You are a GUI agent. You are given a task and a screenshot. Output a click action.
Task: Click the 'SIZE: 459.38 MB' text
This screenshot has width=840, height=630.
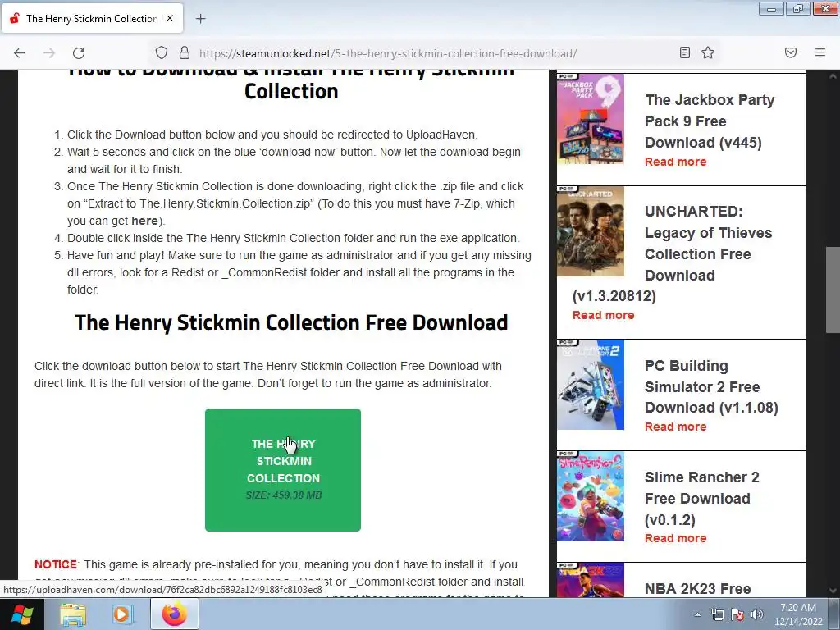coord(283,495)
